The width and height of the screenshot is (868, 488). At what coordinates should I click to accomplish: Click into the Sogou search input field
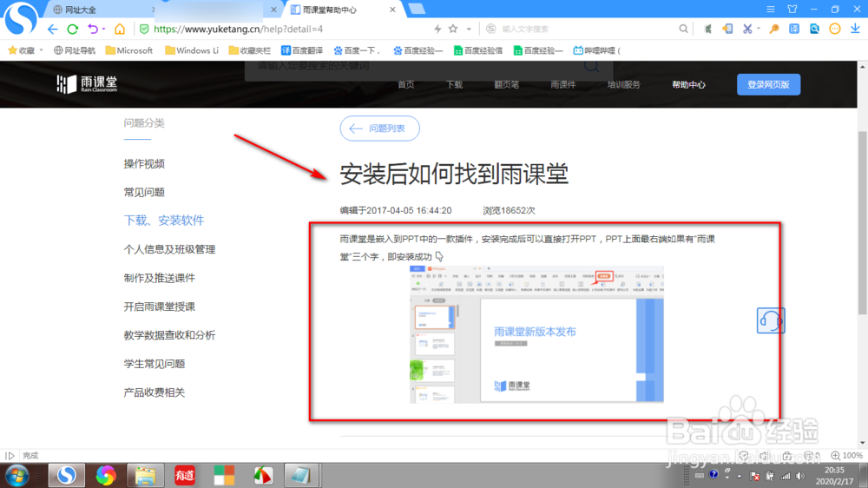(587, 29)
